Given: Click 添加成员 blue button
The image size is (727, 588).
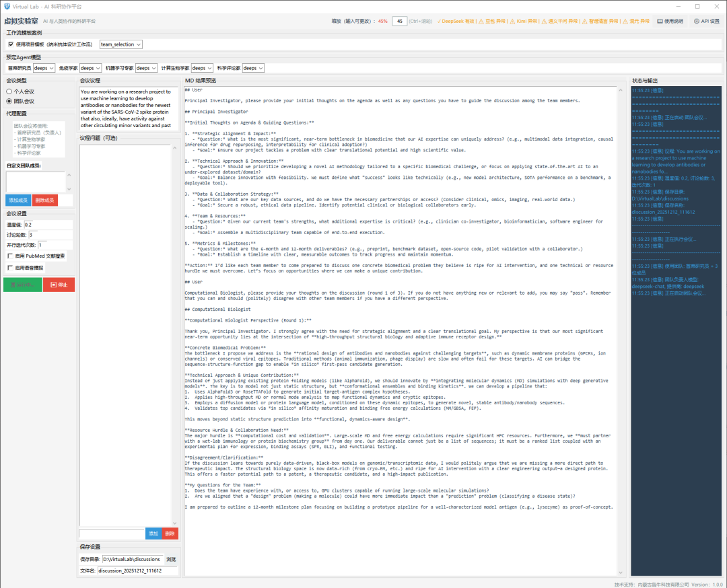Looking at the screenshot, I should (18, 200).
